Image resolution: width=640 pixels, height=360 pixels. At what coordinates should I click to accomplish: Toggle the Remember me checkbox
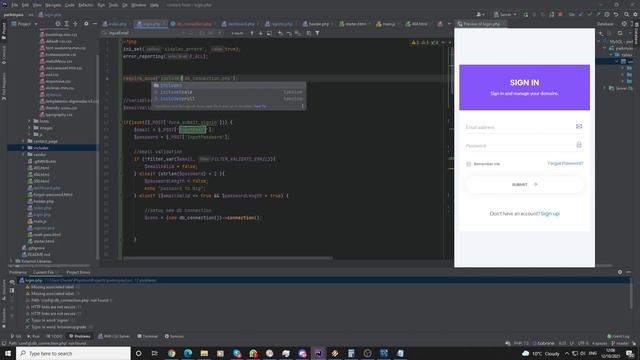click(469, 164)
